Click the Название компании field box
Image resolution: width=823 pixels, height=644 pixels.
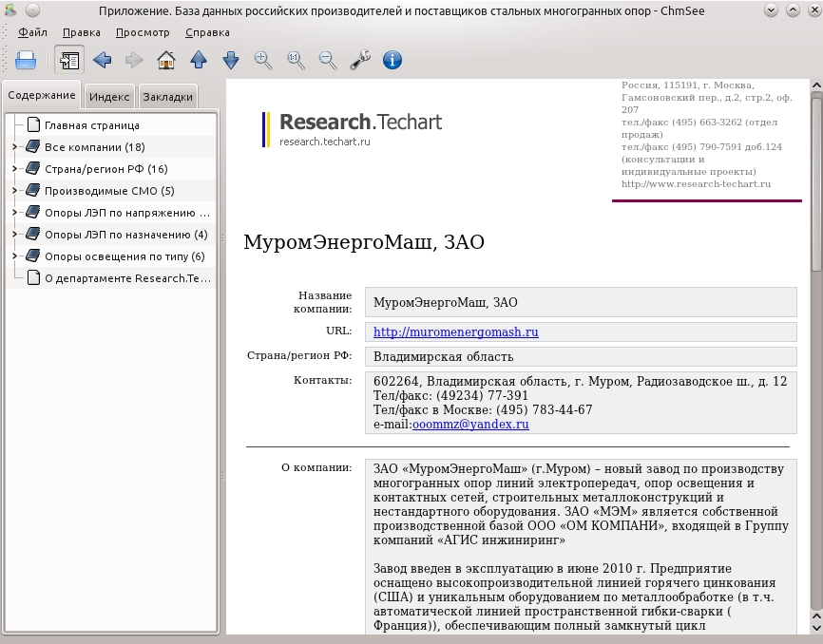click(581, 302)
